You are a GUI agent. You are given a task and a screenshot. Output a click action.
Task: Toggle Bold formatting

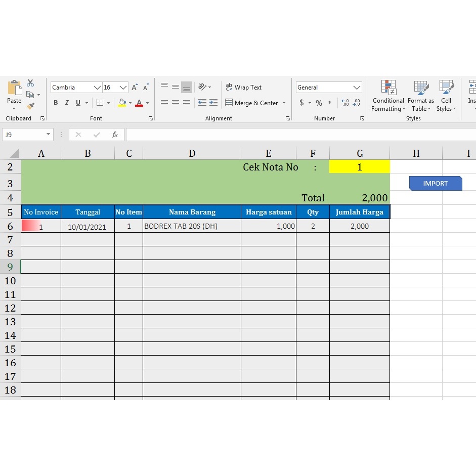(56, 103)
